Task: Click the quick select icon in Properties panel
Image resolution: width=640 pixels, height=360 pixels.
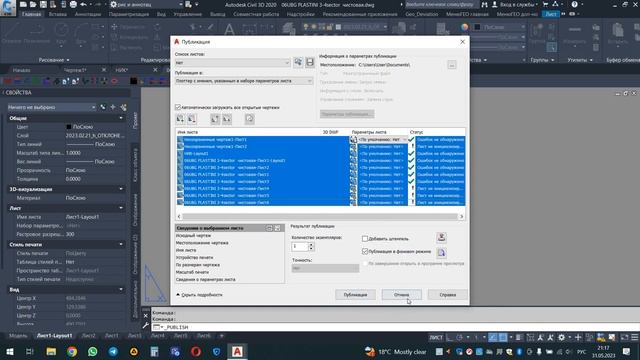Action: pyautogui.click(x=123, y=107)
